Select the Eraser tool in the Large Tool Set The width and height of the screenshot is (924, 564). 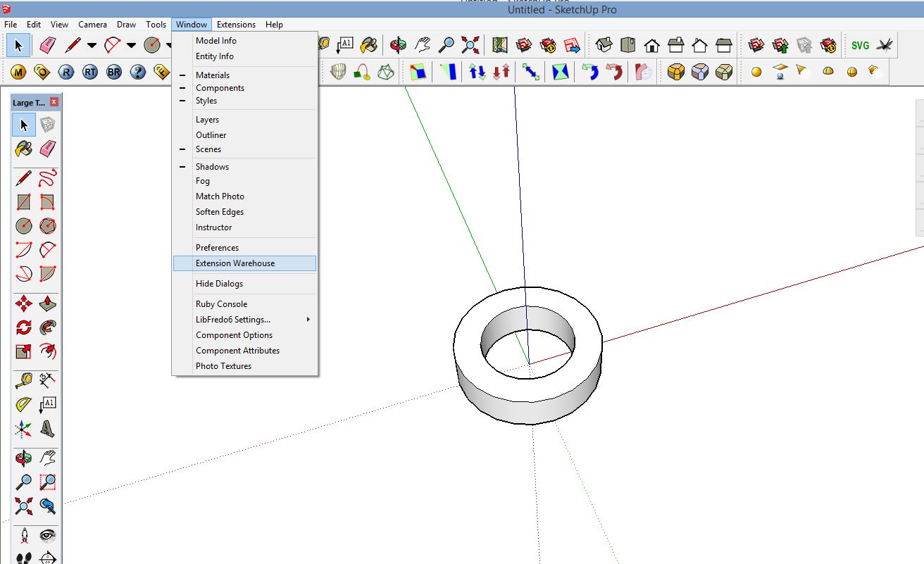(47, 149)
